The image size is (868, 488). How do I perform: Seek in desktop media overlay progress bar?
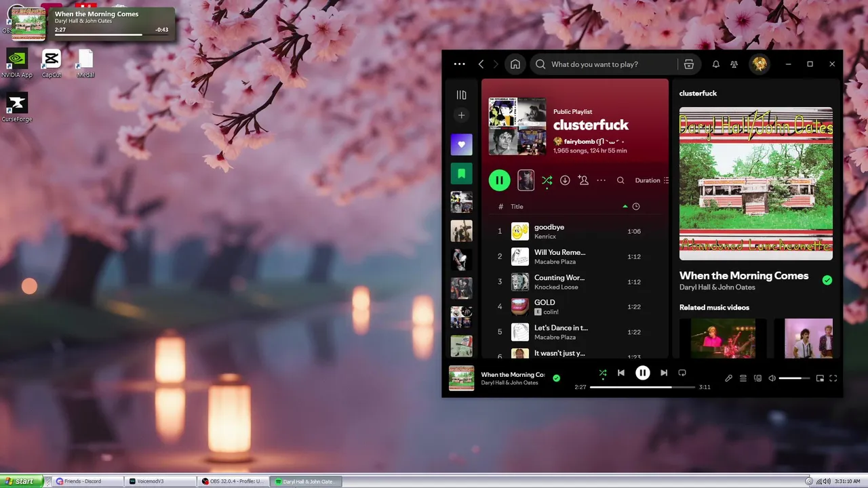tap(111, 35)
